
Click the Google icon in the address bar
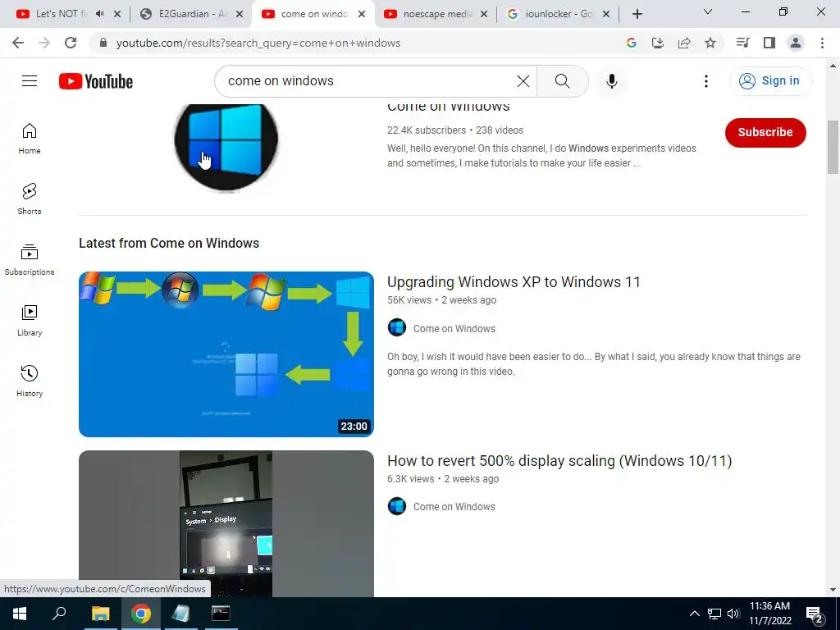(632, 43)
